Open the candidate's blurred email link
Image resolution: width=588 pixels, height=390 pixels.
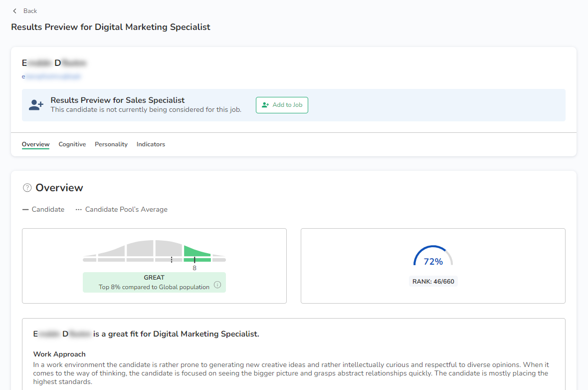click(51, 76)
